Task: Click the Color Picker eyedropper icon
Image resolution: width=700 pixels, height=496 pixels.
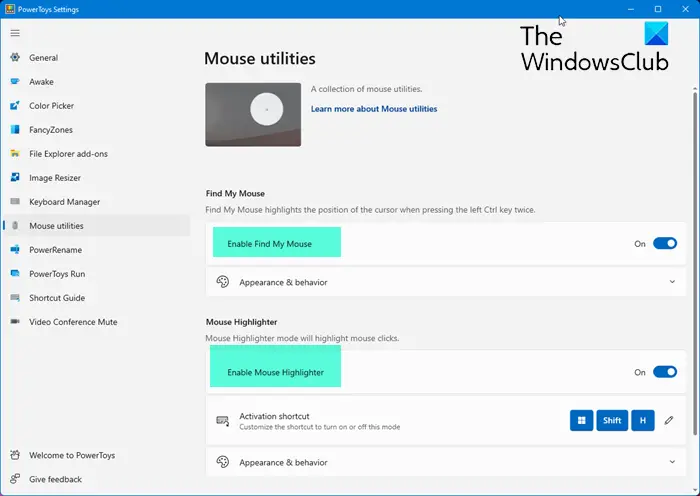Action: 15,105
